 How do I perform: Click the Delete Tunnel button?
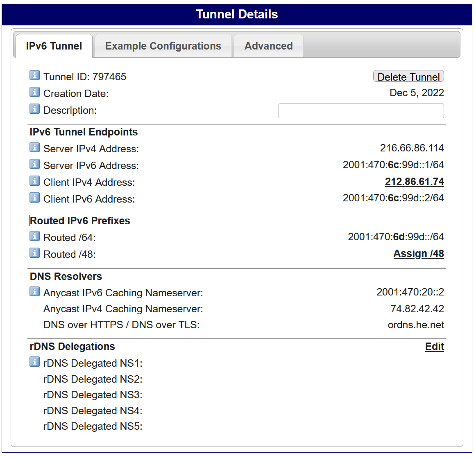408,77
